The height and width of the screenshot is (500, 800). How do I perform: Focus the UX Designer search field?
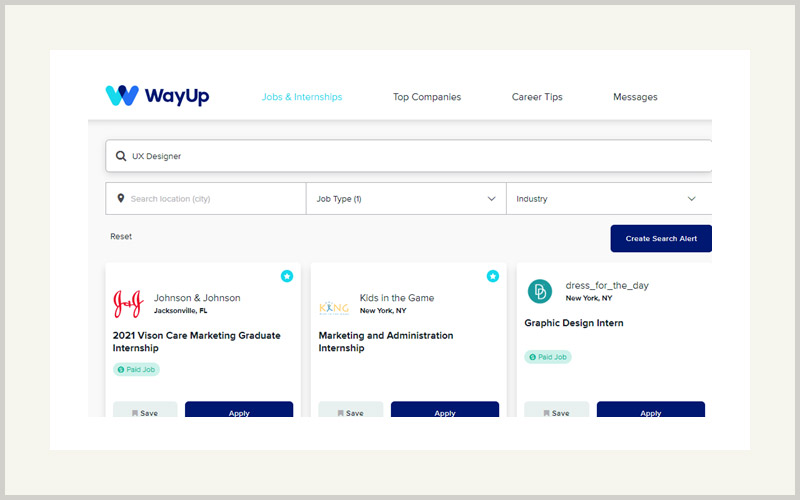[x=409, y=156]
